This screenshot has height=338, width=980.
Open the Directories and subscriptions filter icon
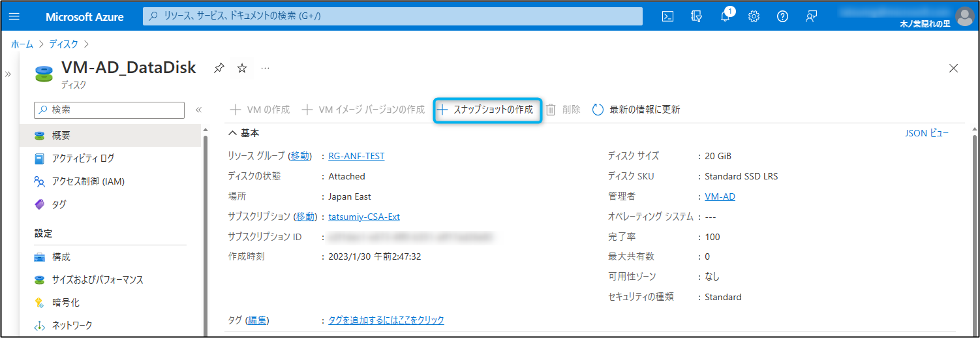pos(696,17)
